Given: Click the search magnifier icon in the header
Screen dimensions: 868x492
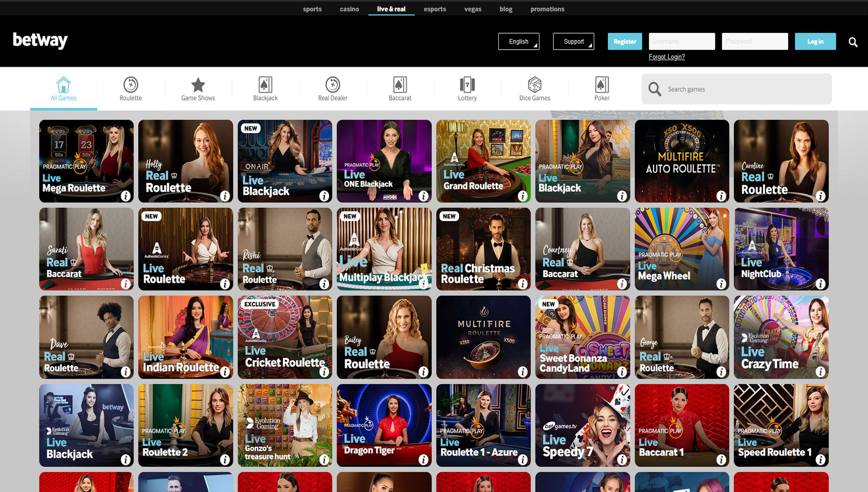Looking at the screenshot, I should 853,42.
